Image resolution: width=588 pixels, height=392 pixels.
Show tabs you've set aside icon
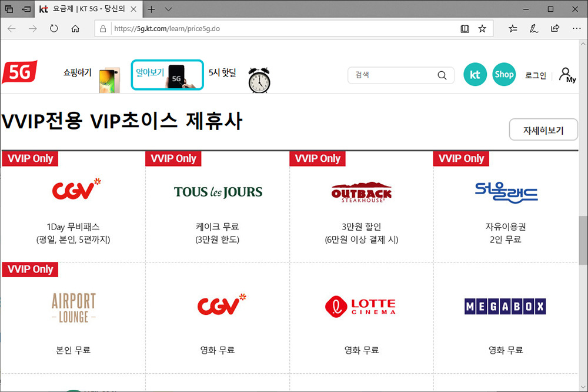(9, 9)
